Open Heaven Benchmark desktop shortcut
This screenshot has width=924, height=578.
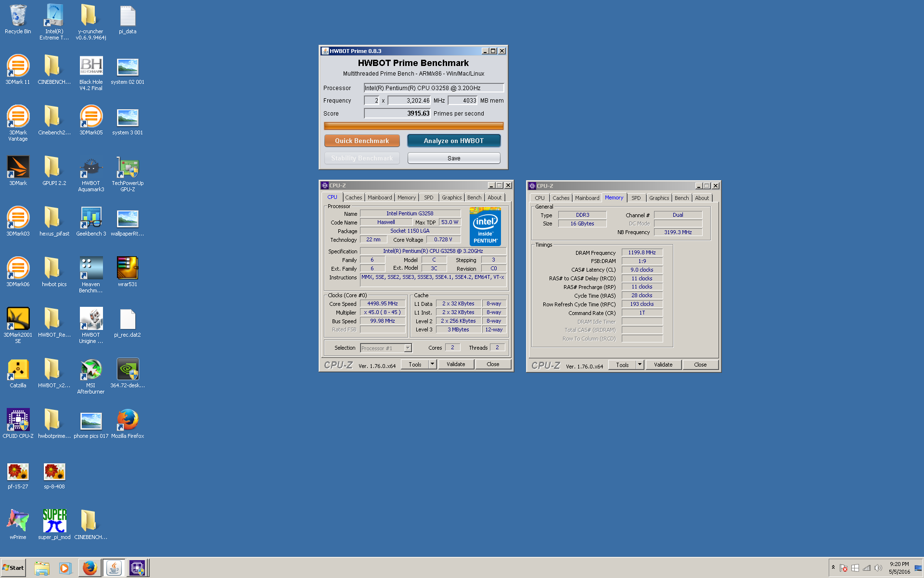91,275
